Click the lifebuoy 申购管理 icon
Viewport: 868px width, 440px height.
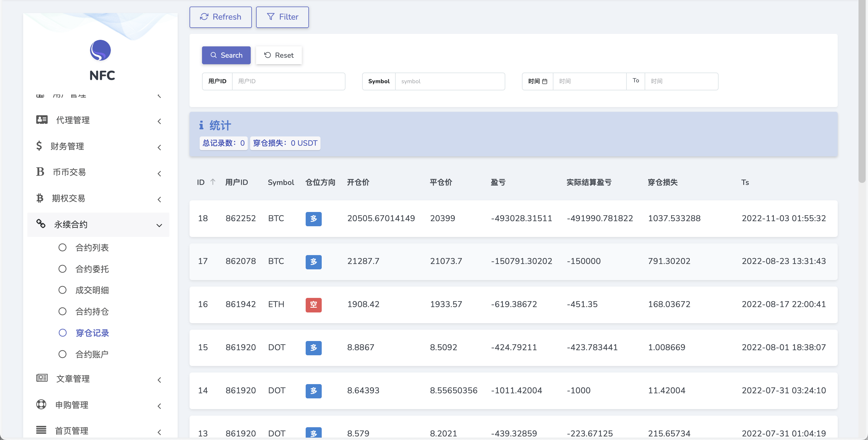(41, 404)
